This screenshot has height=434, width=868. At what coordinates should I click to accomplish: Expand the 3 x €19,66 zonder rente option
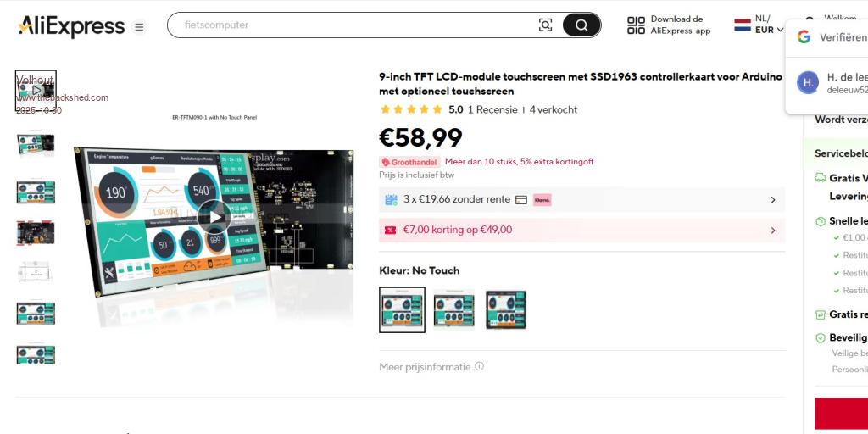click(772, 200)
